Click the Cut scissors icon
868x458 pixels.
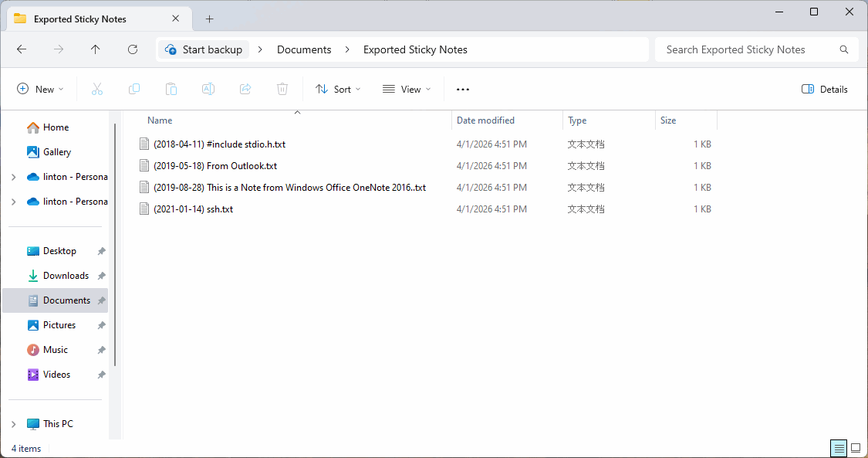(97, 90)
